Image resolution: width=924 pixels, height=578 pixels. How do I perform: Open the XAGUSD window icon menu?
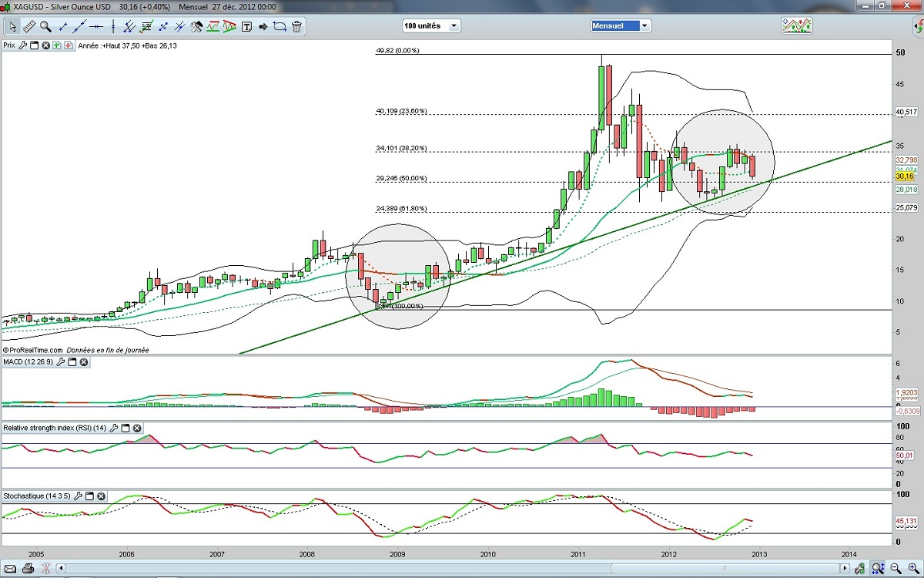[6, 7]
